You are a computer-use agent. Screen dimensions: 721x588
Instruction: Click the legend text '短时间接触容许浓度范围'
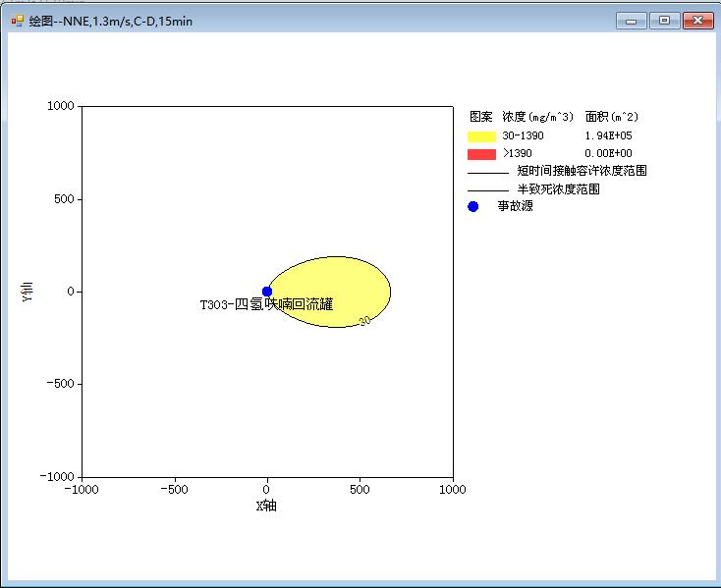click(x=582, y=171)
